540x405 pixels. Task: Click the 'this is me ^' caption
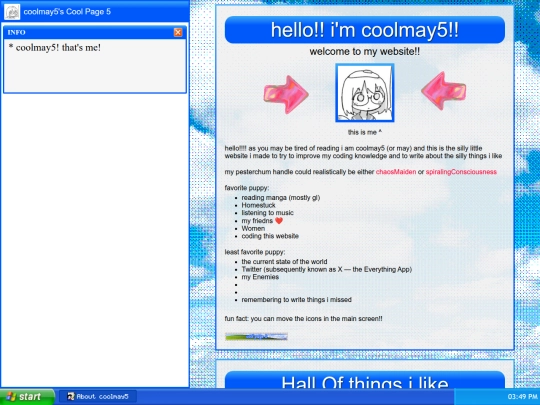[x=365, y=132]
